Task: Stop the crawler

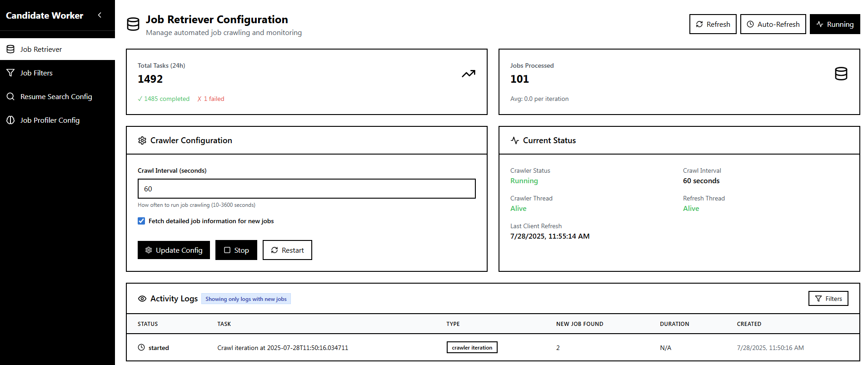Action: click(236, 250)
